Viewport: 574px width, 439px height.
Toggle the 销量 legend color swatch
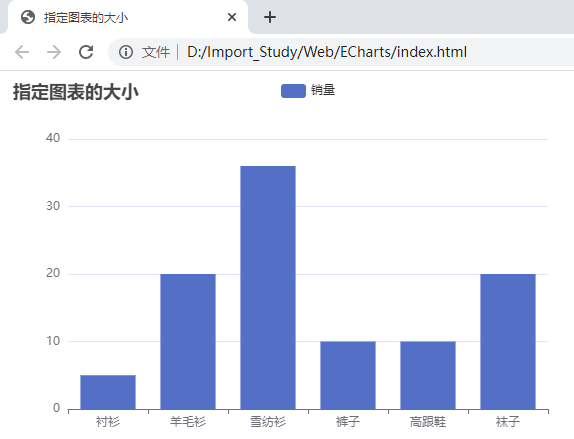[x=293, y=91]
